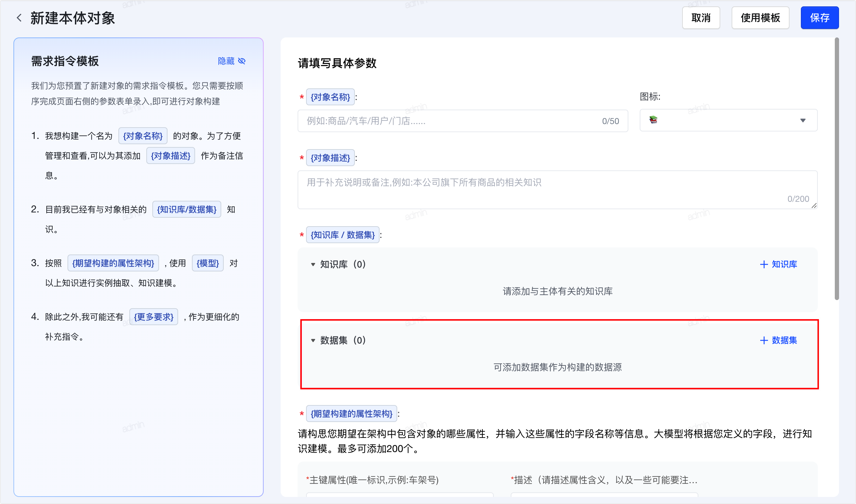The image size is (856, 504).
Task: Collapse the 知识库 (0) section
Action: tap(313, 264)
